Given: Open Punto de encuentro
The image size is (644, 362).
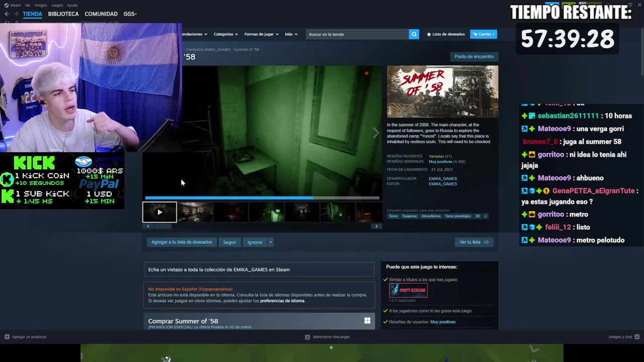Looking at the screenshot, I should [474, 56].
